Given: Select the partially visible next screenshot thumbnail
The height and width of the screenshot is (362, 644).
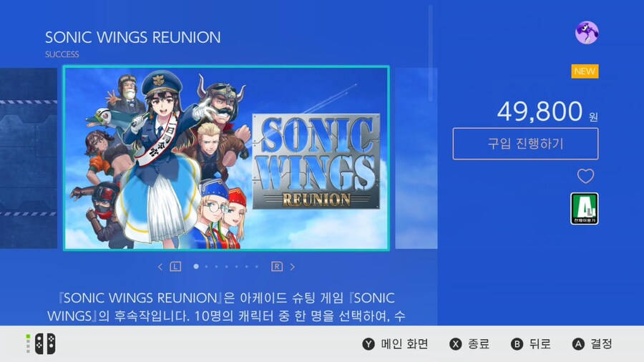Looking at the screenshot, I should (416, 158).
